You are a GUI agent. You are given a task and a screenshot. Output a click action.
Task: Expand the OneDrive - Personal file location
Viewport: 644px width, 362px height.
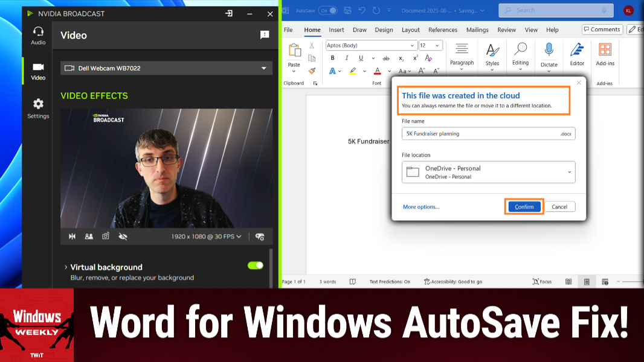pyautogui.click(x=488, y=172)
